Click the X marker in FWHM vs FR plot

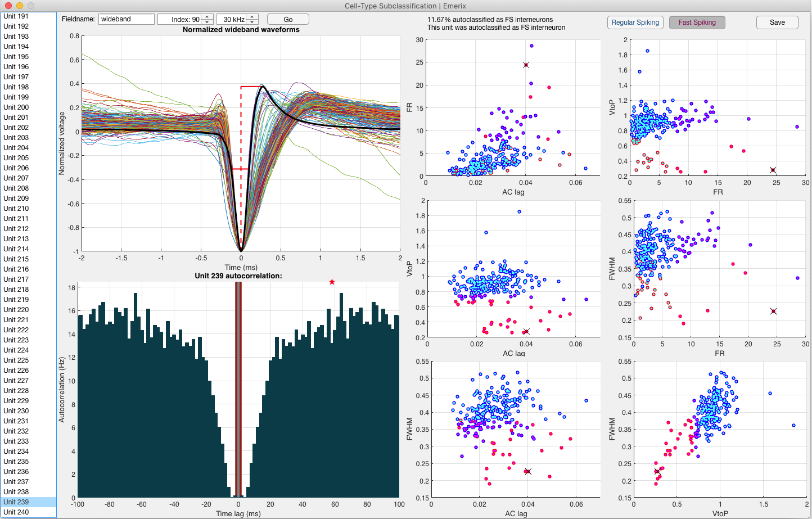coord(773,311)
